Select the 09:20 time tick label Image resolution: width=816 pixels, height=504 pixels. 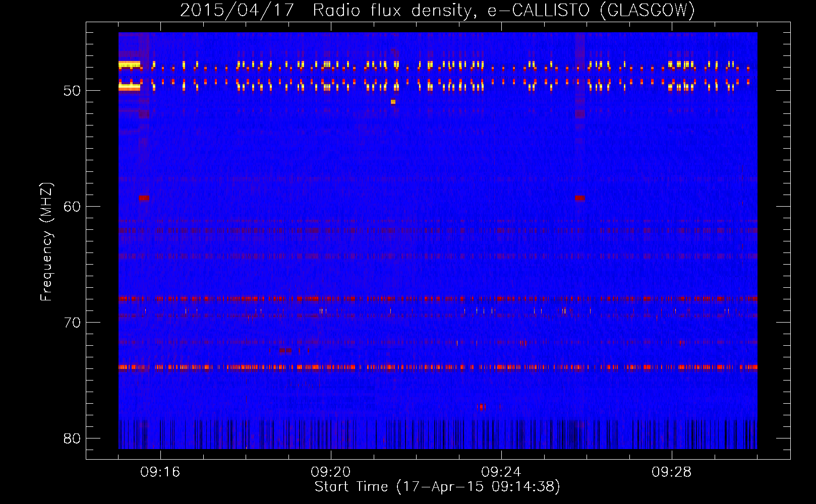point(330,472)
